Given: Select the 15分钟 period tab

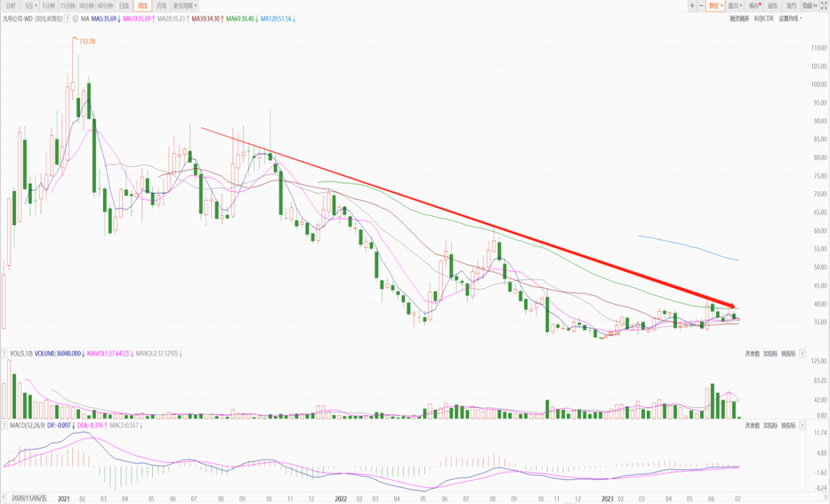Looking at the screenshot, I should coord(67,6).
